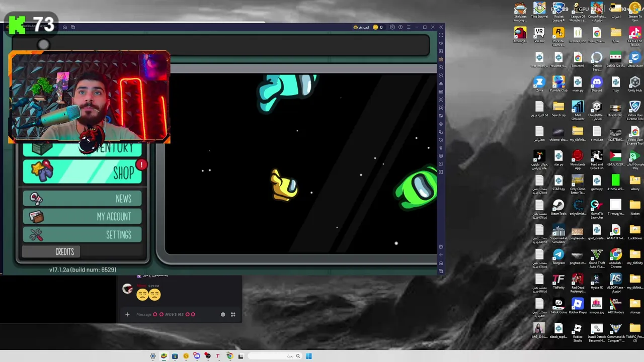Image resolution: width=644 pixels, height=362 pixels.
Task: Click BlueStacks home icon in title bar
Action: (64, 27)
